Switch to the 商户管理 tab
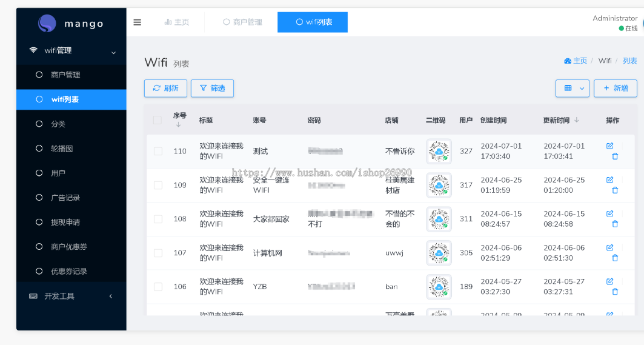 coord(243,22)
